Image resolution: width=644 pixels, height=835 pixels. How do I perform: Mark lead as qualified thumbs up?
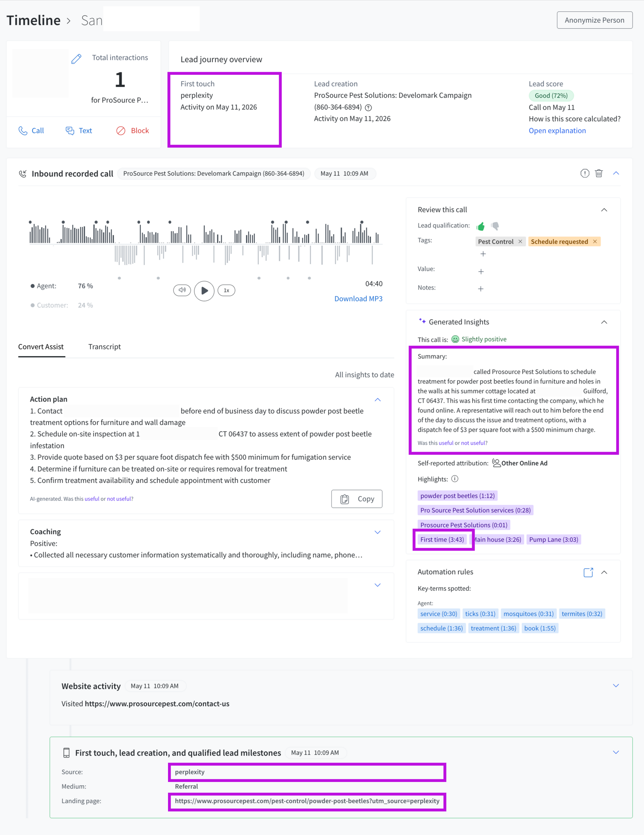pyautogui.click(x=480, y=226)
